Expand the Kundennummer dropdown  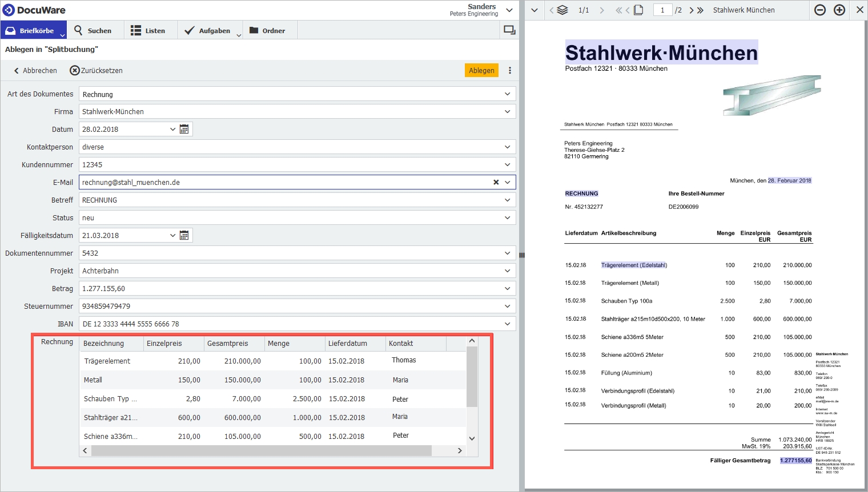point(508,165)
